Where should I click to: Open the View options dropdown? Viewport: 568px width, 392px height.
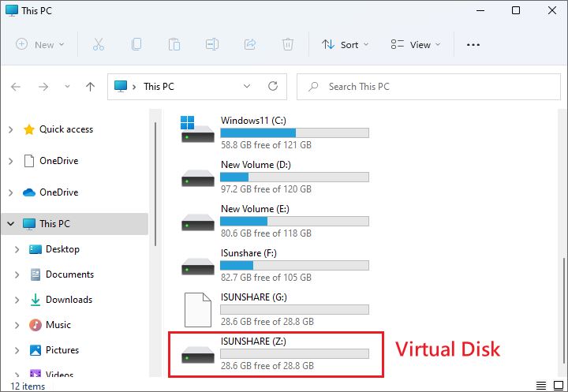pos(416,45)
